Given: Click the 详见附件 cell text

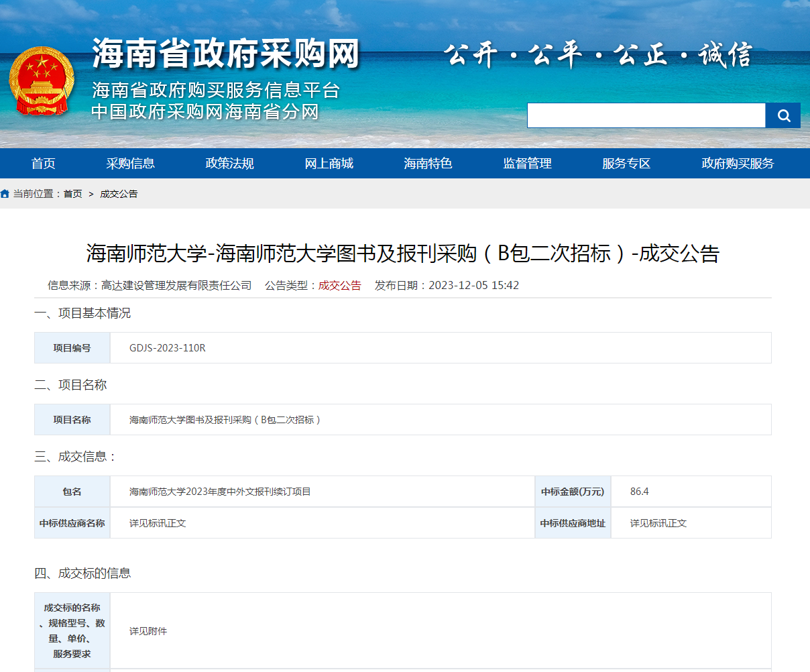Looking at the screenshot, I should tap(148, 631).
